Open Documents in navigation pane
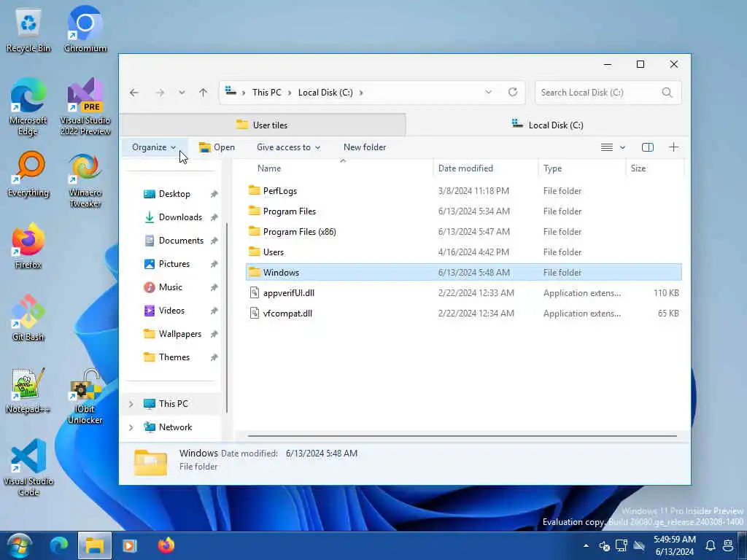Image resolution: width=747 pixels, height=560 pixels. [x=181, y=241]
